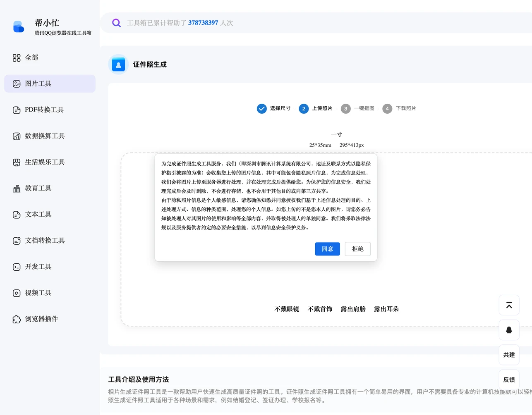Image resolution: width=532 pixels, height=415 pixels.
Task: Click the 反馈 floating button
Action: click(x=509, y=379)
